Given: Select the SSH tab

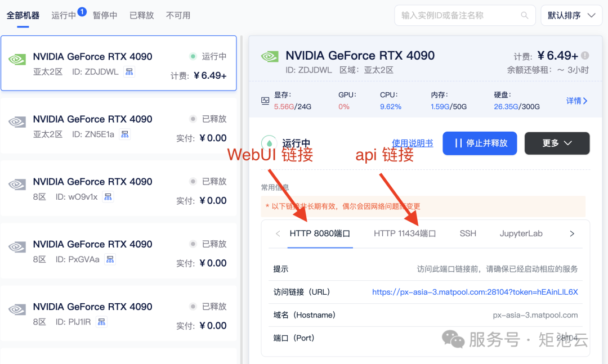Looking at the screenshot, I should (x=468, y=233).
